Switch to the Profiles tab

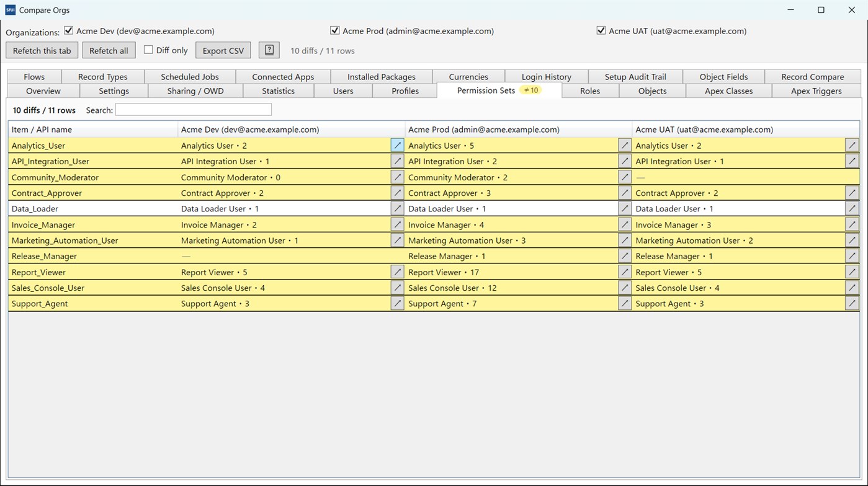[x=405, y=91]
